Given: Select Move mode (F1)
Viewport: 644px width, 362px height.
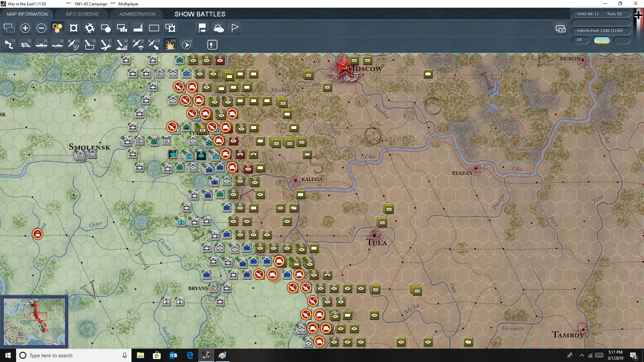Looking at the screenshot, I should coord(9,45).
